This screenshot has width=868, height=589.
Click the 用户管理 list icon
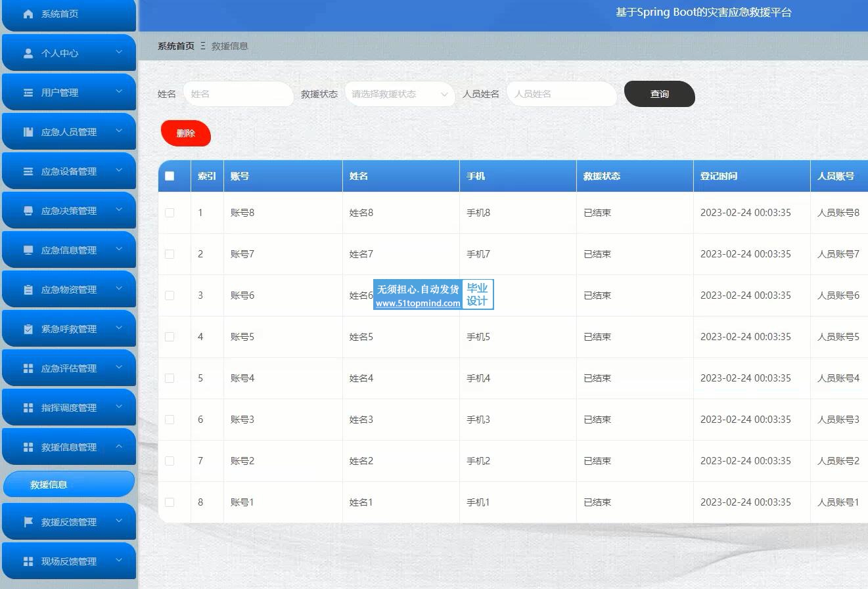point(28,93)
